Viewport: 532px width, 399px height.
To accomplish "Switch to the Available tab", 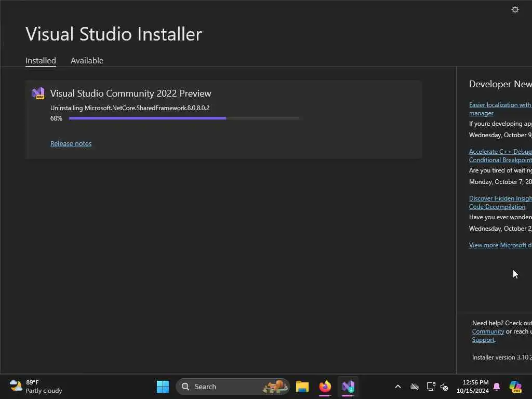I will pyautogui.click(x=87, y=61).
